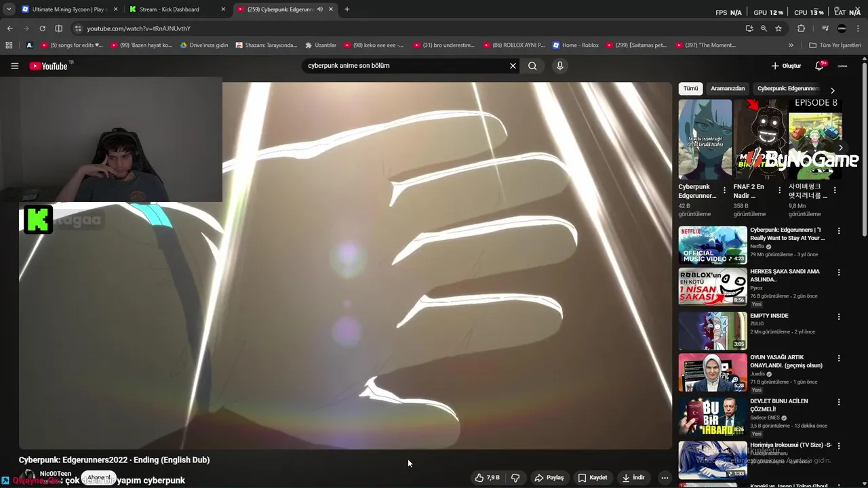Go to the YouTube home logo
The width and height of the screenshot is (868, 488).
coord(50,66)
